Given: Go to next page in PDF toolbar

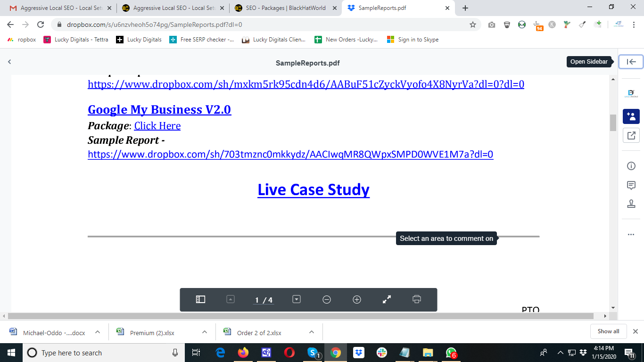Looking at the screenshot, I should tap(297, 299).
